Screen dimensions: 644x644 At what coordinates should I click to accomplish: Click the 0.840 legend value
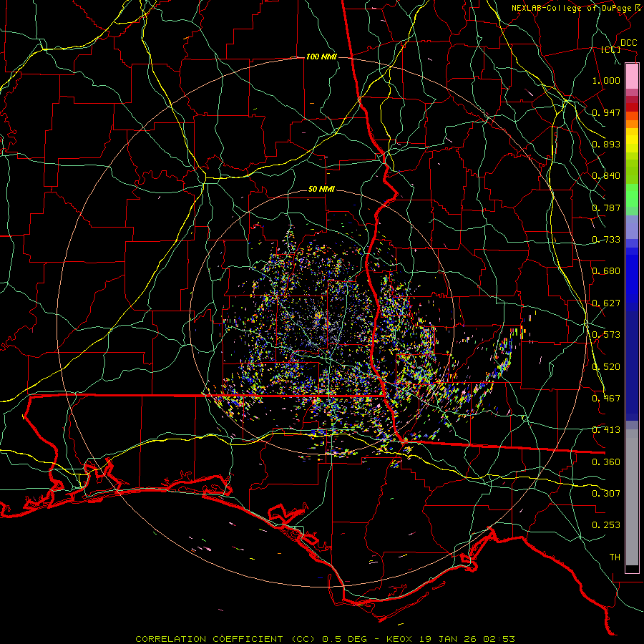(x=606, y=176)
